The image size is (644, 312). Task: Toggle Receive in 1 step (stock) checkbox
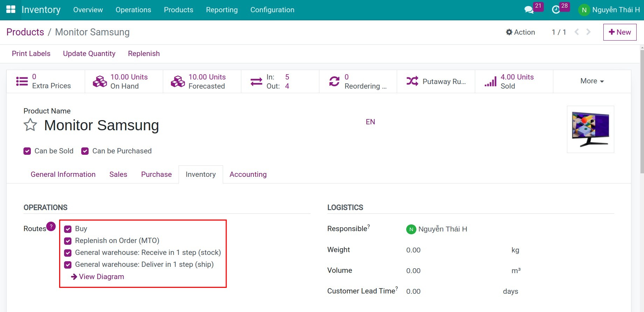pos(68,253)
